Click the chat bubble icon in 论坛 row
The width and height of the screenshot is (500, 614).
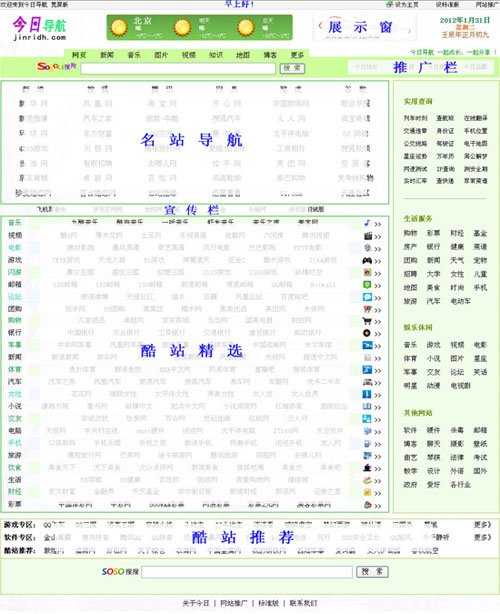coord(367,297)
